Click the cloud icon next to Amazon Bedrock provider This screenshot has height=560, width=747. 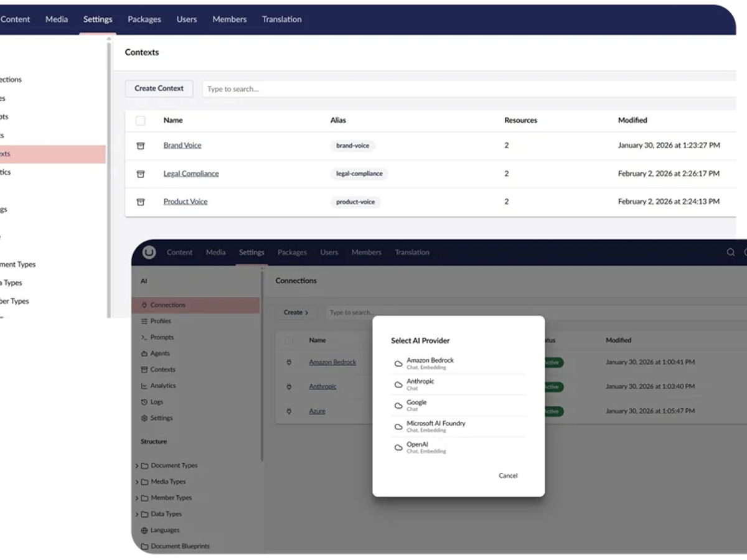[x=398, y=363]
